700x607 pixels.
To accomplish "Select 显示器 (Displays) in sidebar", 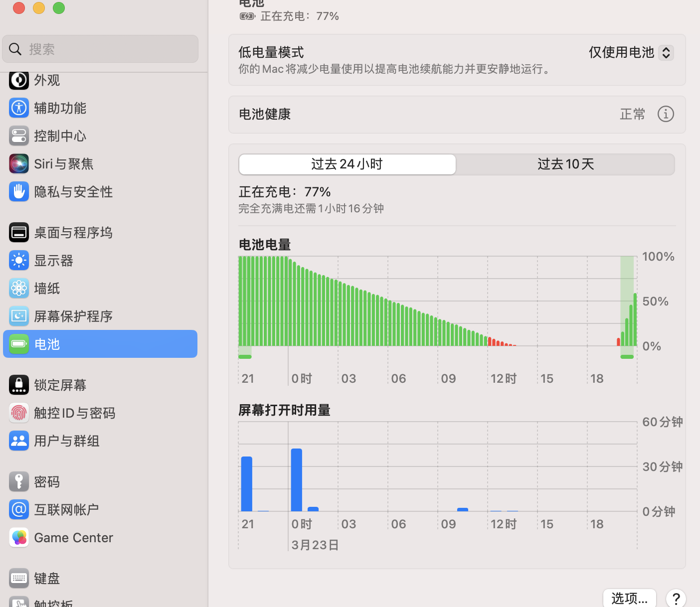I will click(x=53, y=261).
